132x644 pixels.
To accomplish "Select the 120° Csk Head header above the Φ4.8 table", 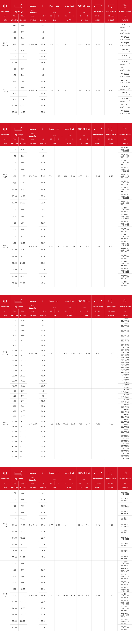I will click(84, 301).
